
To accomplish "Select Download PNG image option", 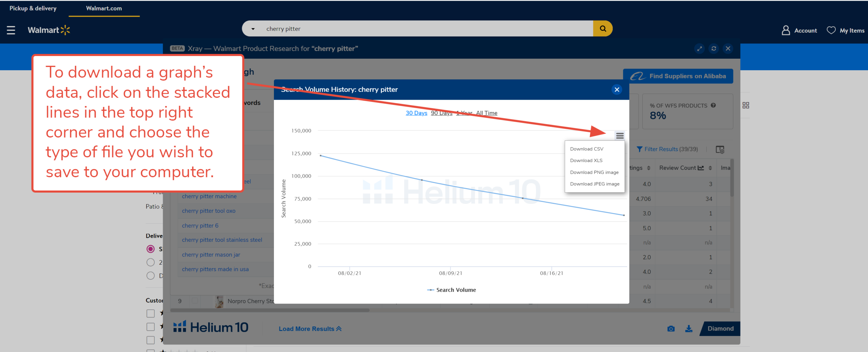I will 594,172.
